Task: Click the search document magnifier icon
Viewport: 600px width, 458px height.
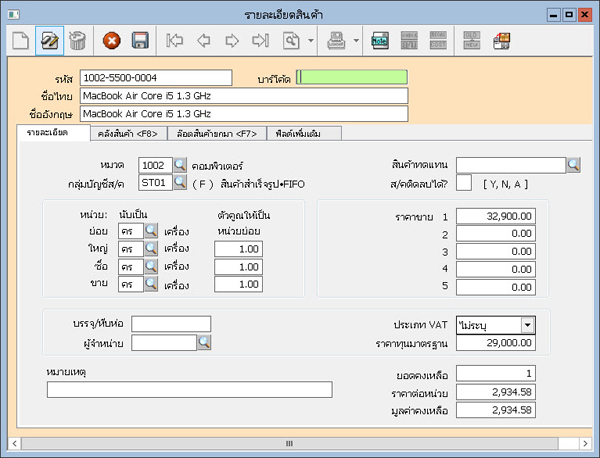Action: pyautogui.click(x=291, y=41)
